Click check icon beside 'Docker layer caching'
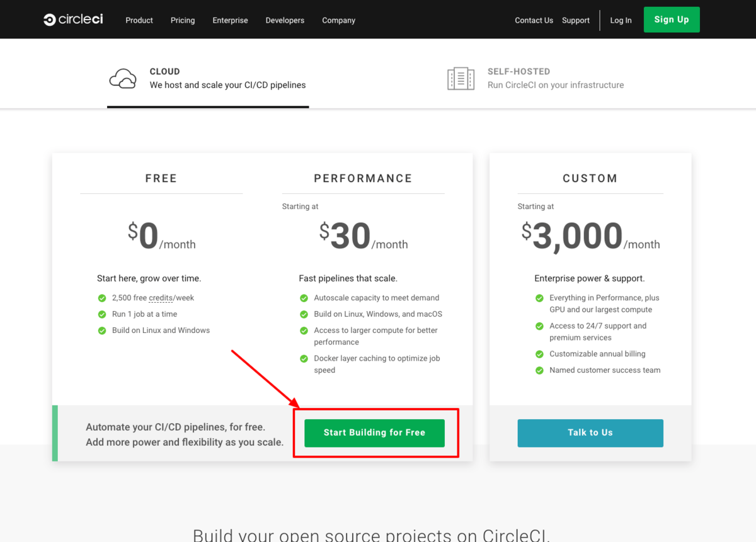 pos(304,359)
